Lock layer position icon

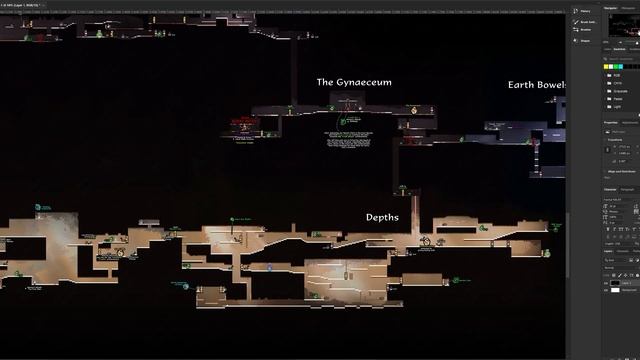pos(625,276)
